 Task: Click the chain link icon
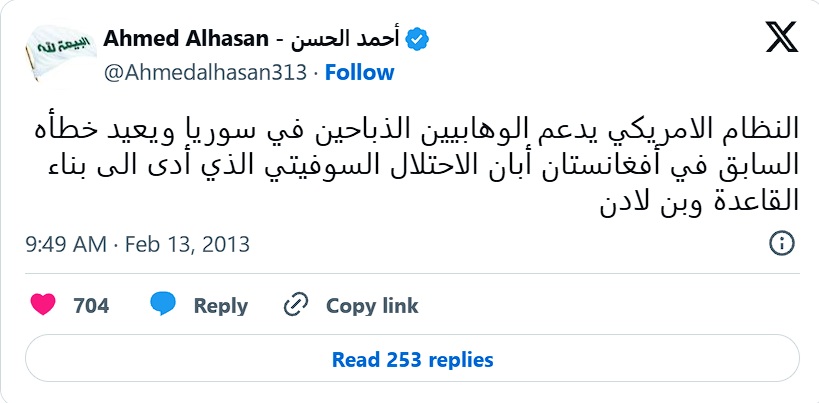296,305
